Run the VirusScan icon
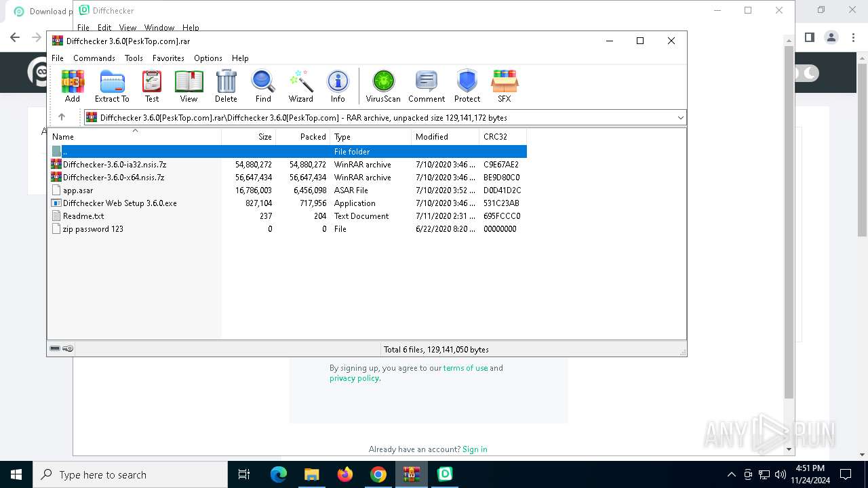This screenshot has width=868, height=488. point(383,86)
